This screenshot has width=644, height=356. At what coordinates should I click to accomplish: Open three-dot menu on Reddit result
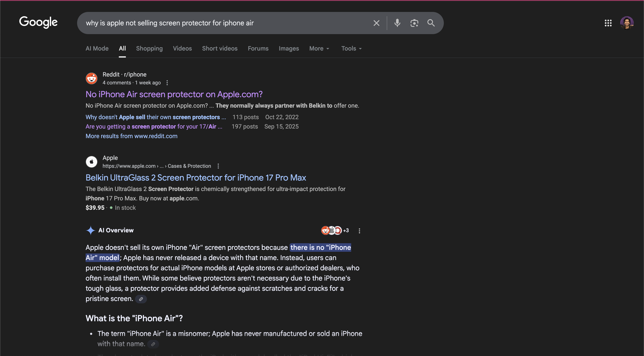167,82
